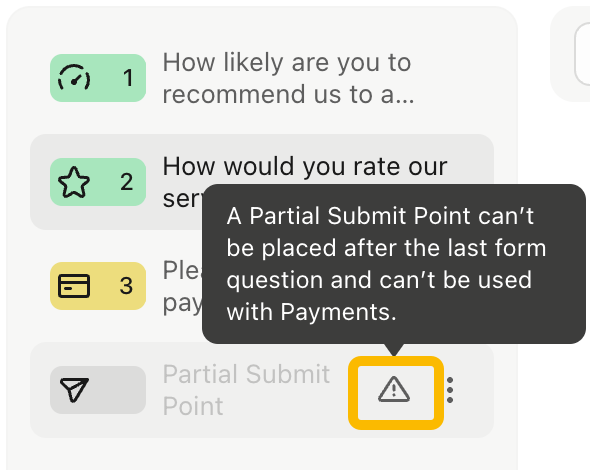
Task: Click the empty space left of the warning icon
Action: (x=341, y=390)
